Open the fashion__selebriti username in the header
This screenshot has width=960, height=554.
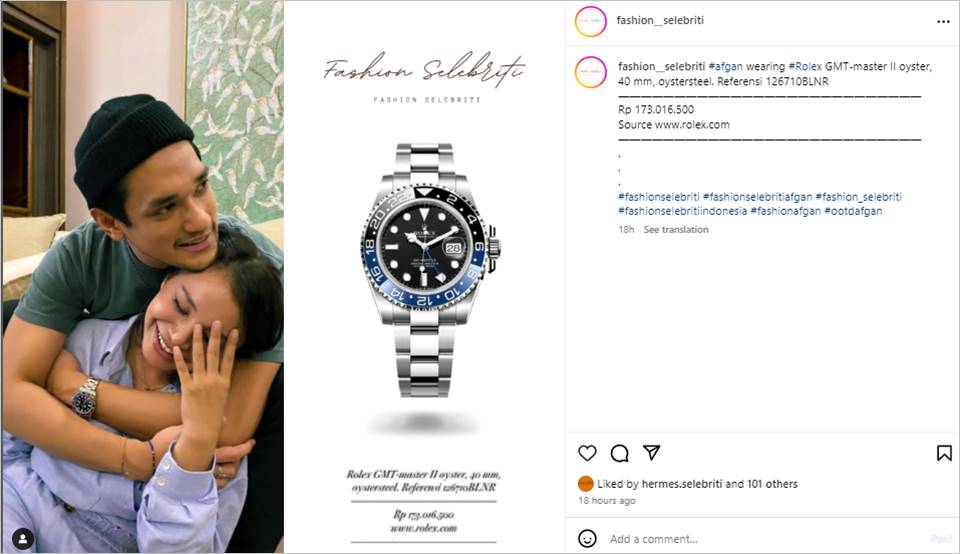click(x=660, y=20)
